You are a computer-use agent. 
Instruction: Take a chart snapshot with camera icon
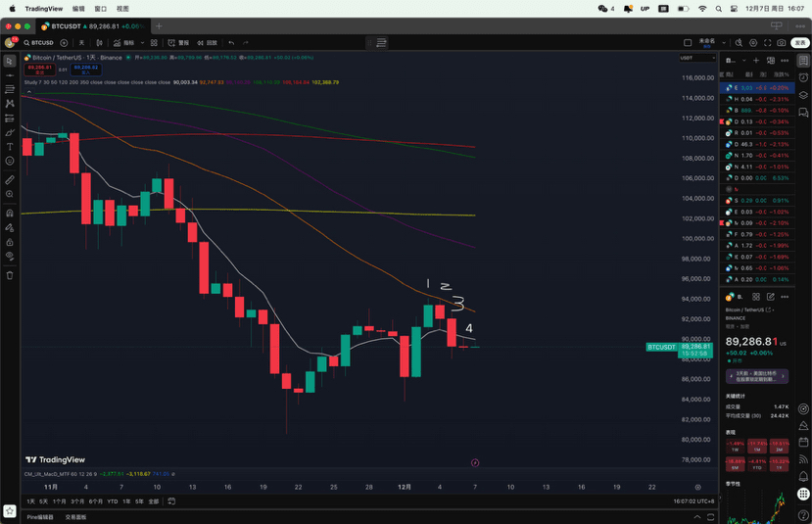coord(782,43)
